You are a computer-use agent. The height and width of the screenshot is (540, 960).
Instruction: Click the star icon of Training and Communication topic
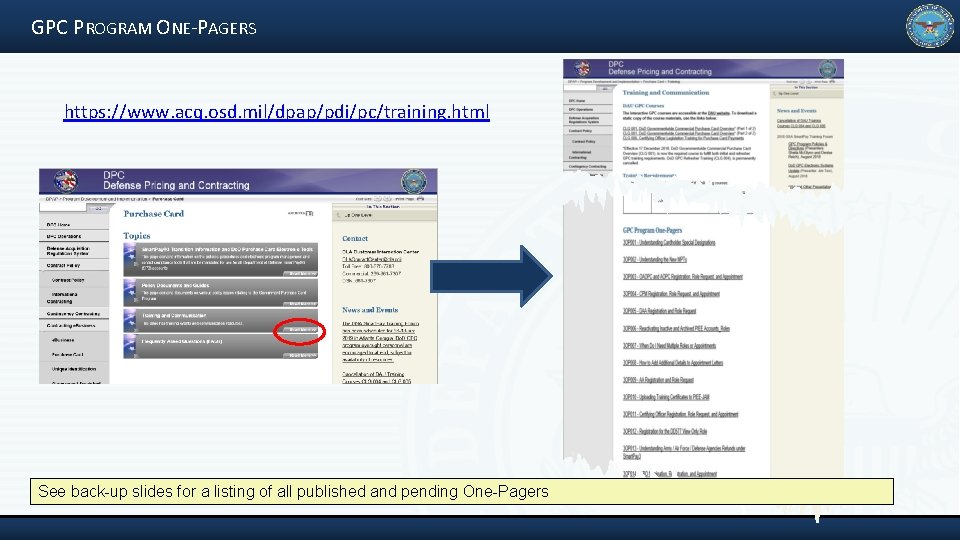click(130, 320)
